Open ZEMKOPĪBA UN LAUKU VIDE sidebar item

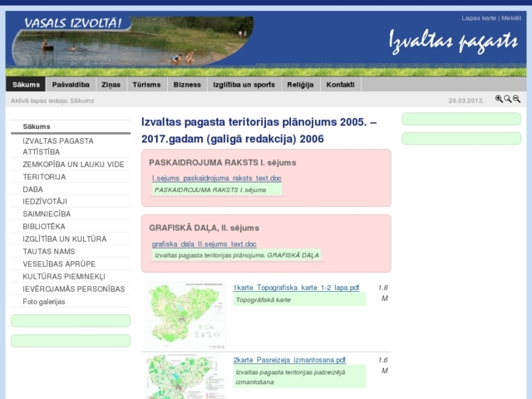(x=71, y=165)
